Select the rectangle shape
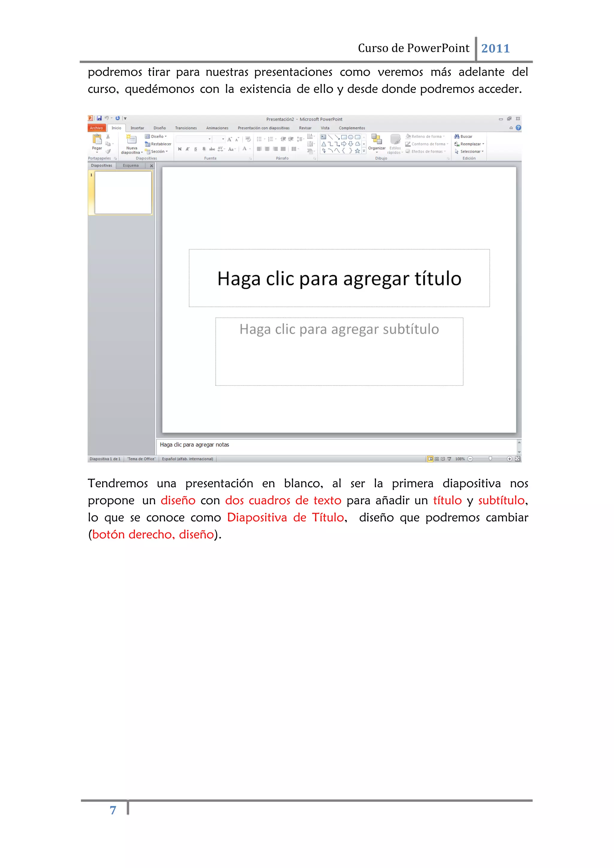614x868 pixels. pos(344,137)
